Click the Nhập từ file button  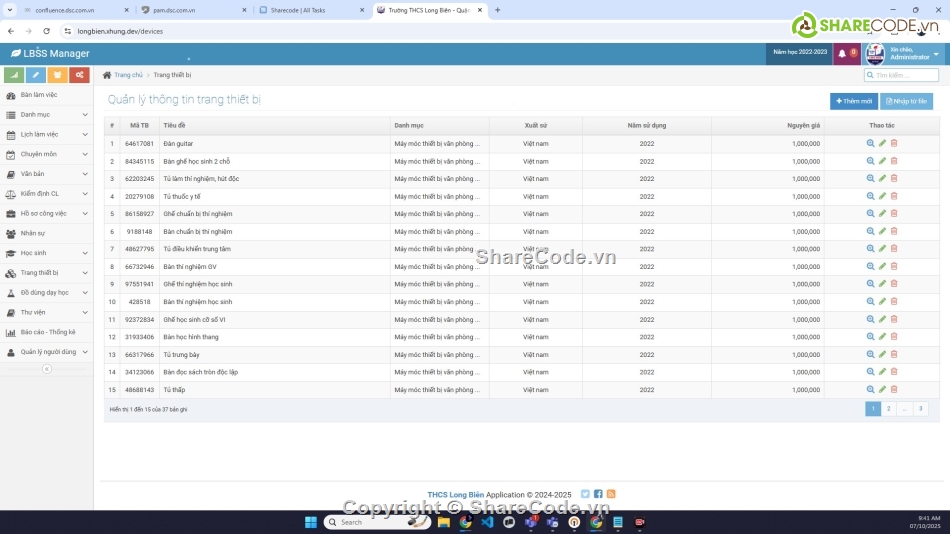point(906,101)
